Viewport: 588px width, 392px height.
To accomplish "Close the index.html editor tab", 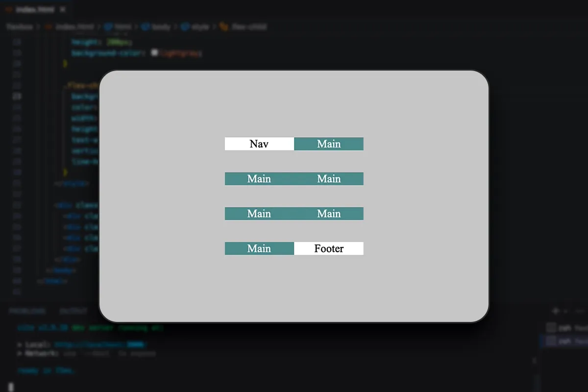I will tap(62, 9).
